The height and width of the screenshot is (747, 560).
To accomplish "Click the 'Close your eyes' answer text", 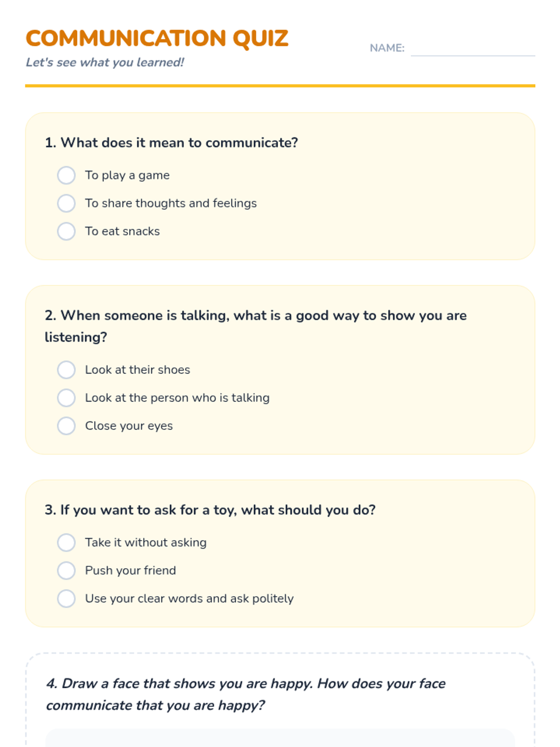I will tap(129, 426).
